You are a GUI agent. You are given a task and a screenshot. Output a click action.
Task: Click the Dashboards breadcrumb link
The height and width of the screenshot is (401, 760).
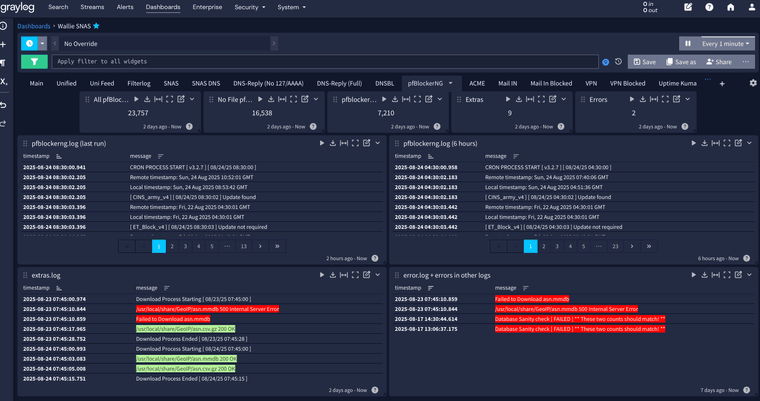coord(34,26)
